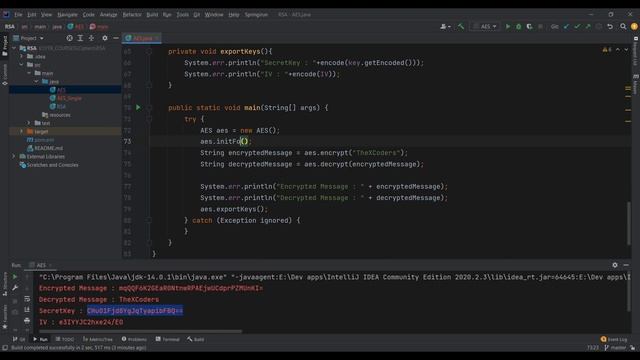Screen dimensions: 640x360
Task: Run with coverage from the main toolbar
Action: coord(529,27)
